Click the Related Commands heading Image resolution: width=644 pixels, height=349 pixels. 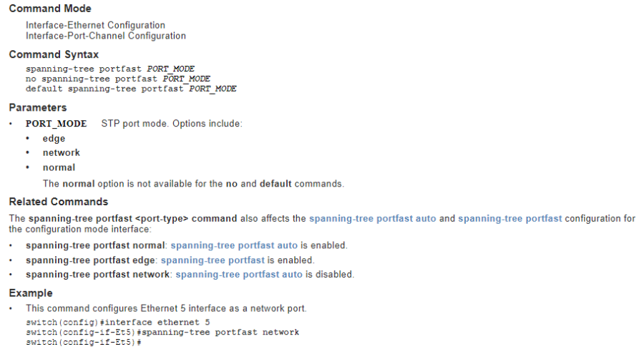tap(59, 202)
